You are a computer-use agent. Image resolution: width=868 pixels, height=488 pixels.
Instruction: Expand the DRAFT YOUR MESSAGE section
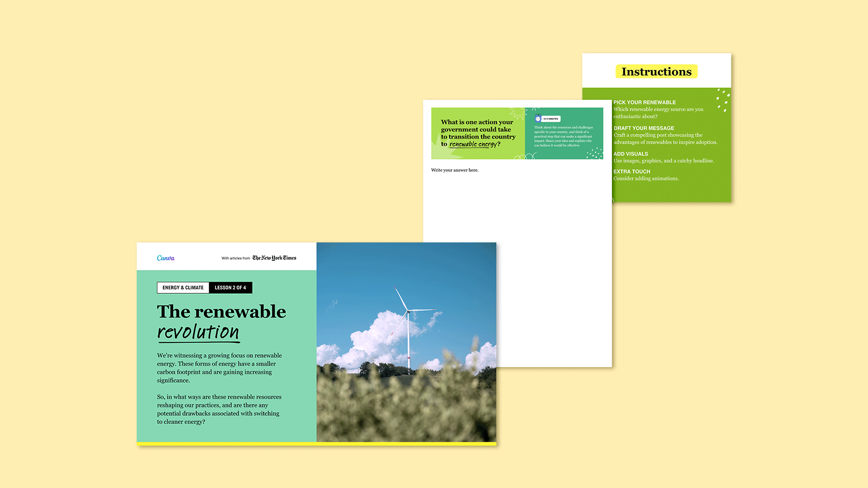pos(644,128)
